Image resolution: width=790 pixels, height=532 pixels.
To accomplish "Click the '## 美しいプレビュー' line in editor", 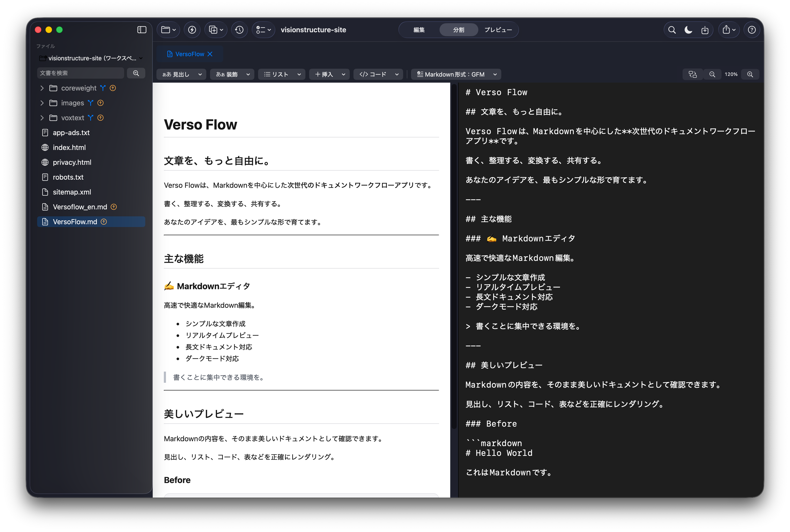I will (504, 365).
